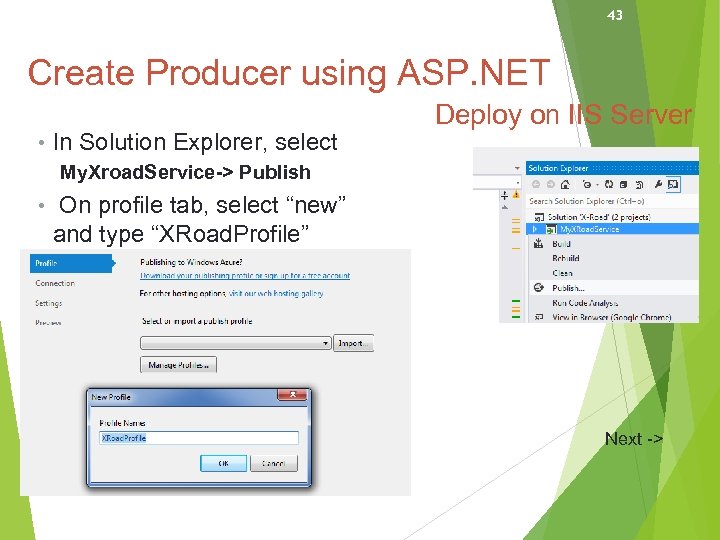The height and width of the screenshot is (540, 720).
Task: Choose View in Browser (Google Chrome)
Action: pos(614,317)
